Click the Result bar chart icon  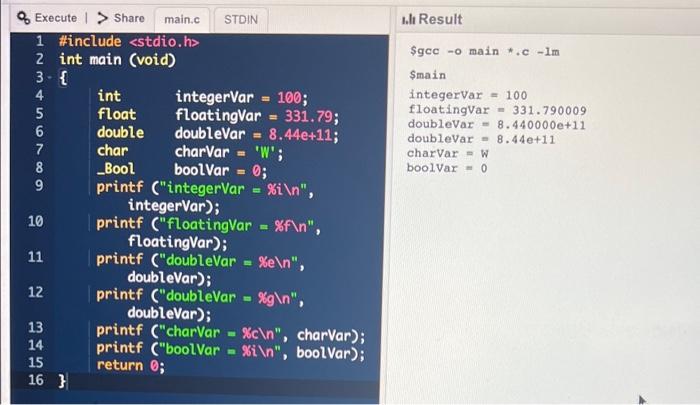point(408,19)
